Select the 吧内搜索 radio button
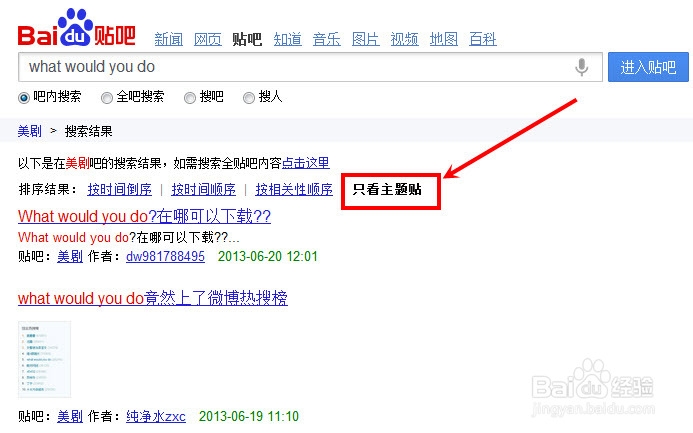Screen dimensions: 693x433 point(24,97)
